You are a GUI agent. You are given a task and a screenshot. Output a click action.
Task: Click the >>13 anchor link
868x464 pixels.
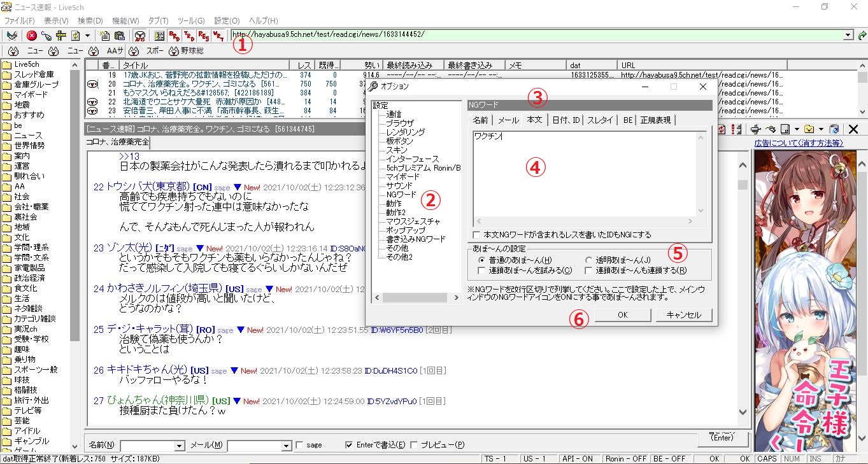(129, 157)
